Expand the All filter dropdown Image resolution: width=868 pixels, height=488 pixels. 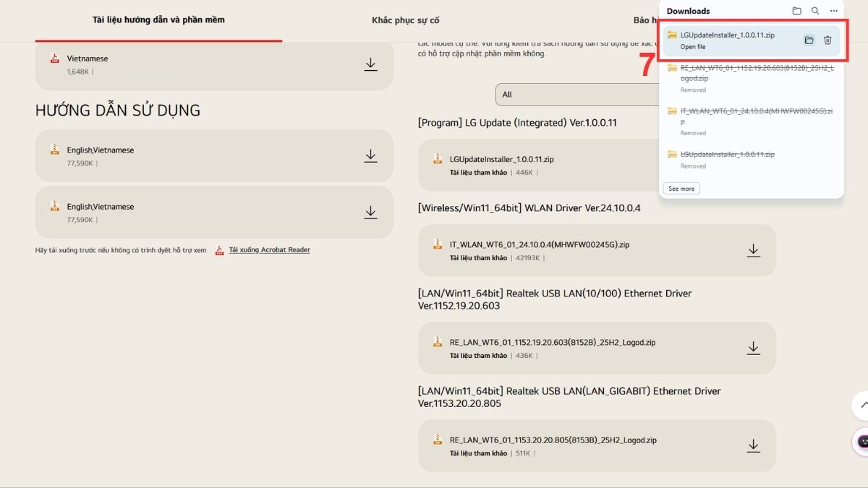coord(577,95)
